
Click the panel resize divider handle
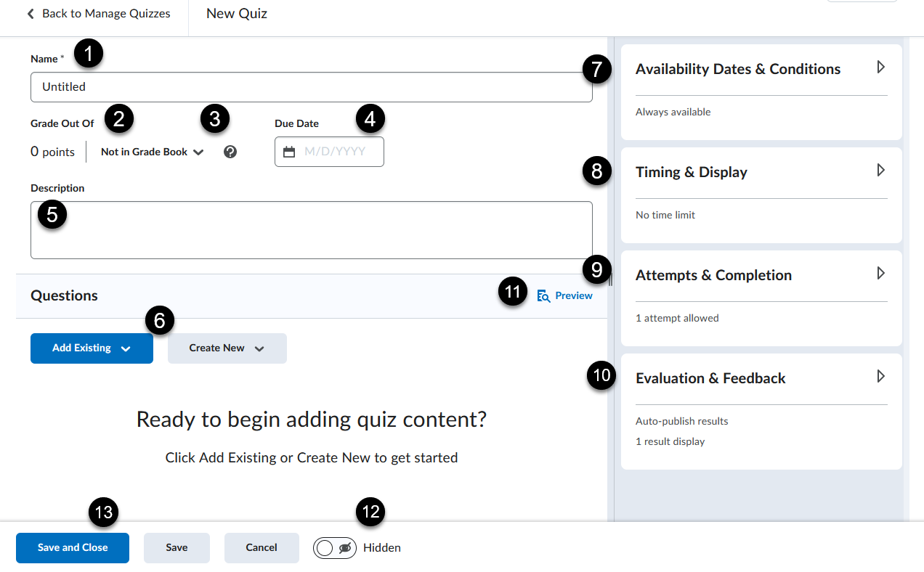coord(610,279)
